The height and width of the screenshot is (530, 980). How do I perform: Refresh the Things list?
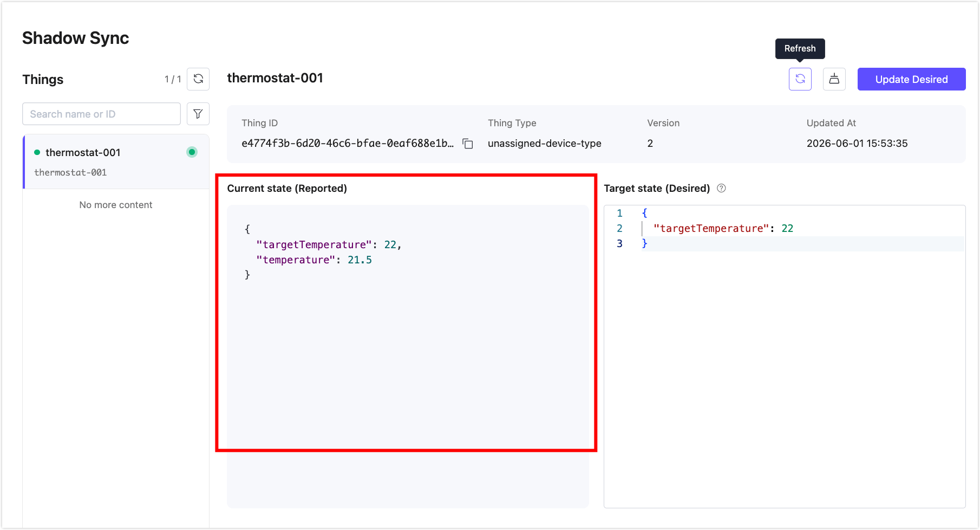click(x=198, y=79)
